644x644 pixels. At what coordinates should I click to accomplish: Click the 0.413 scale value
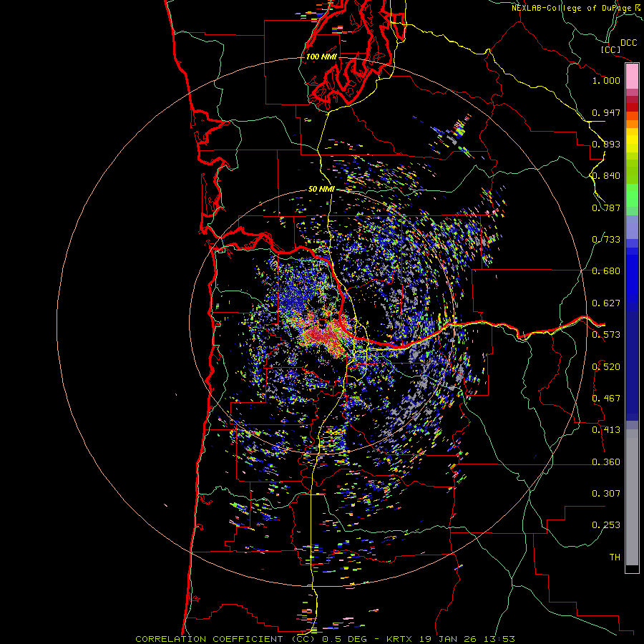606,430
